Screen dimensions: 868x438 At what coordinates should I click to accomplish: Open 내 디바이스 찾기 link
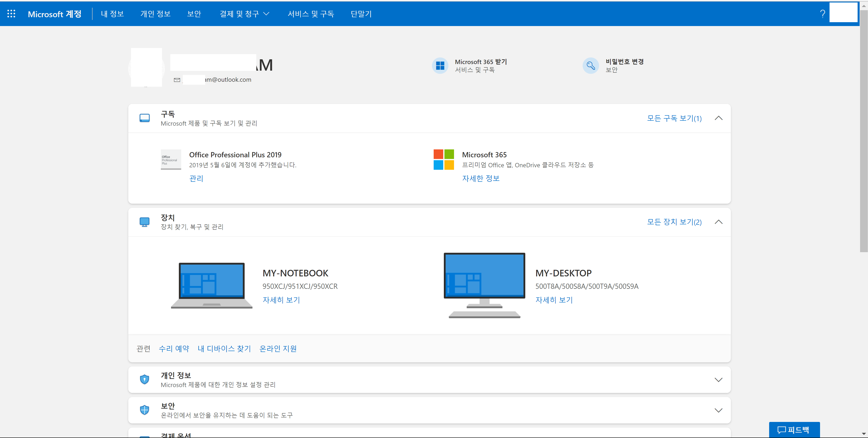click(x=224, y=348)
